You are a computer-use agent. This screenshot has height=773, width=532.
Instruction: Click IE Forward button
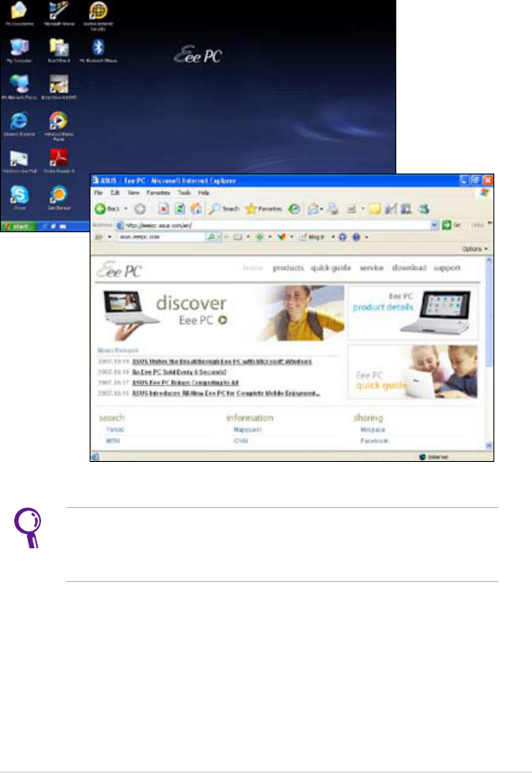click(x=140, y=209)
